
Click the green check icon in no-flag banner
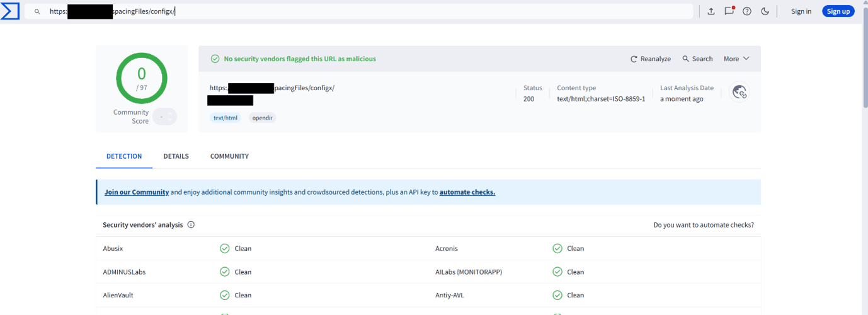pyautogui.click(x=215, y=59)
